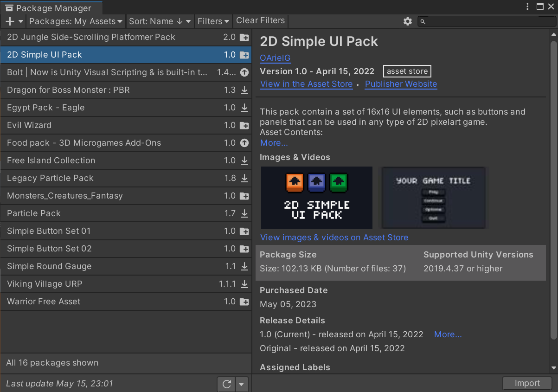Open the dropdown arrow beside refresh button
The width and height of the screenshot is (558, 392).
click(242, 384)
